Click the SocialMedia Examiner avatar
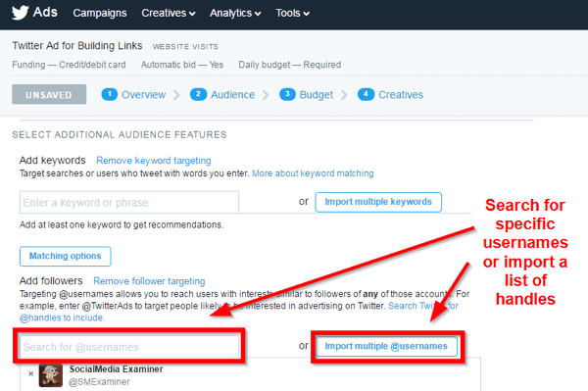This screenshot has height=391, width=588. tap(51, 375)
